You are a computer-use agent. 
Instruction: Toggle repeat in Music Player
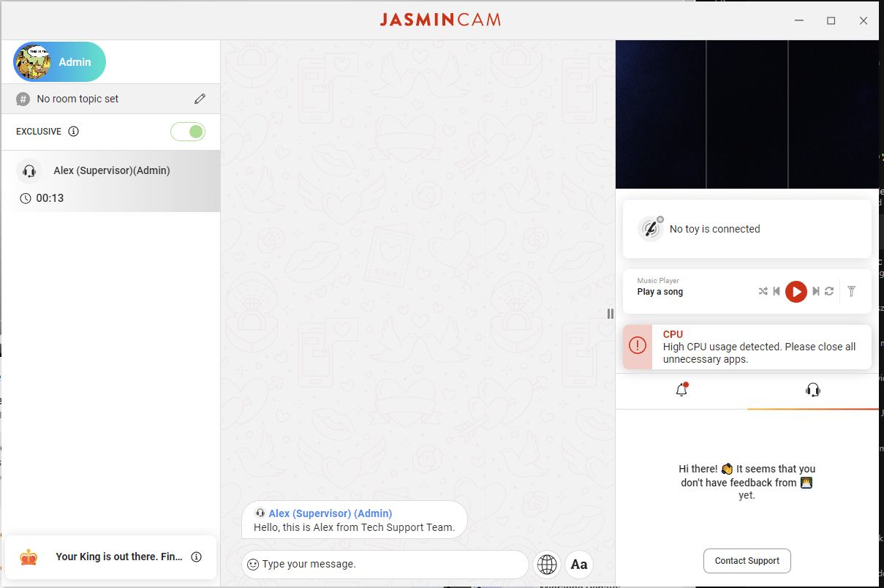point(829,292)
